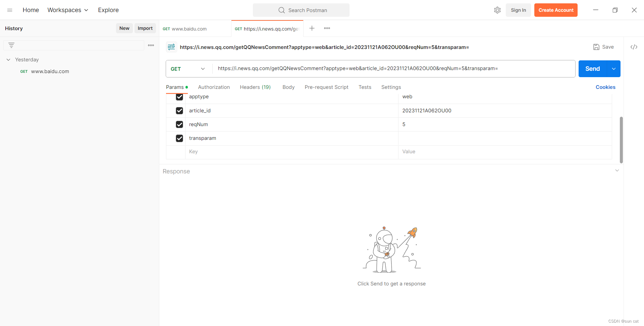Toggle the apptype parameter checkbox

point(179,97)
